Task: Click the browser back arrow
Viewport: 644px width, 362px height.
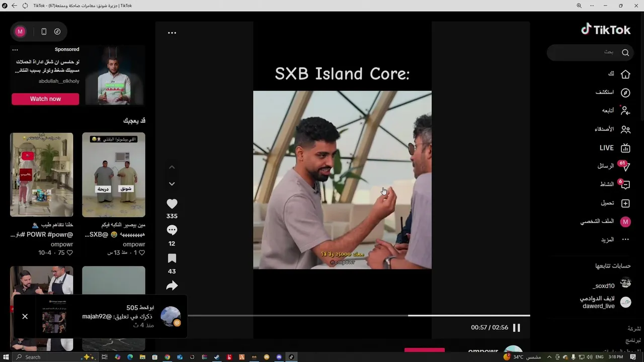Action: (x=14, y=6)
